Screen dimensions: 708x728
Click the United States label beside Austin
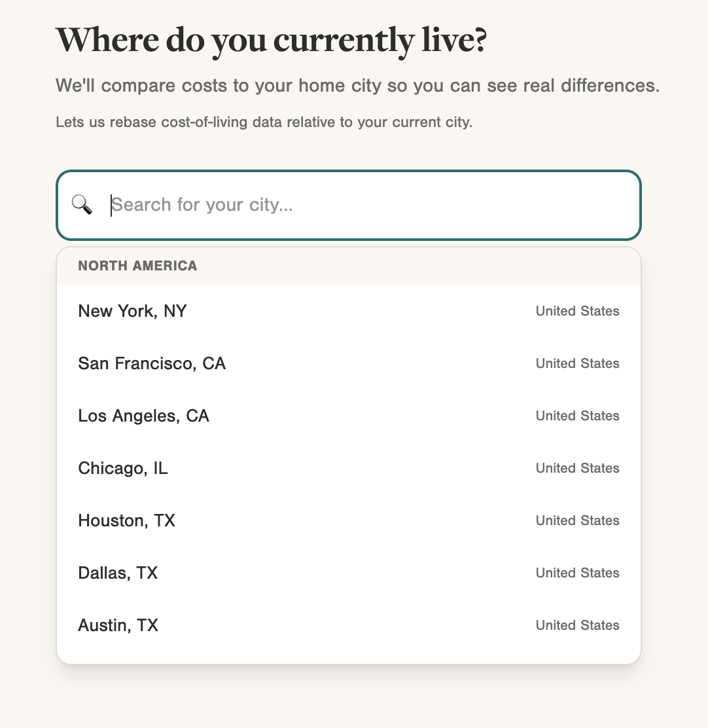click(x=577, y=625)
